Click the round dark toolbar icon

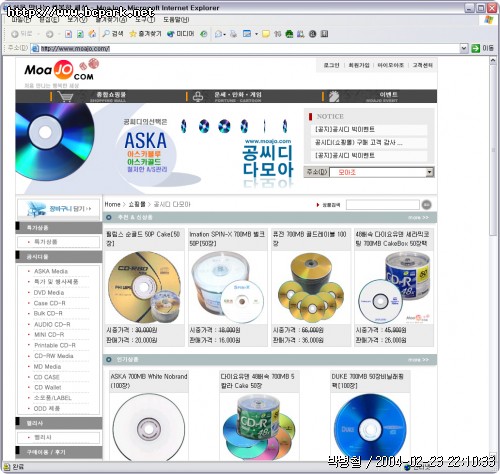point(312,34)
